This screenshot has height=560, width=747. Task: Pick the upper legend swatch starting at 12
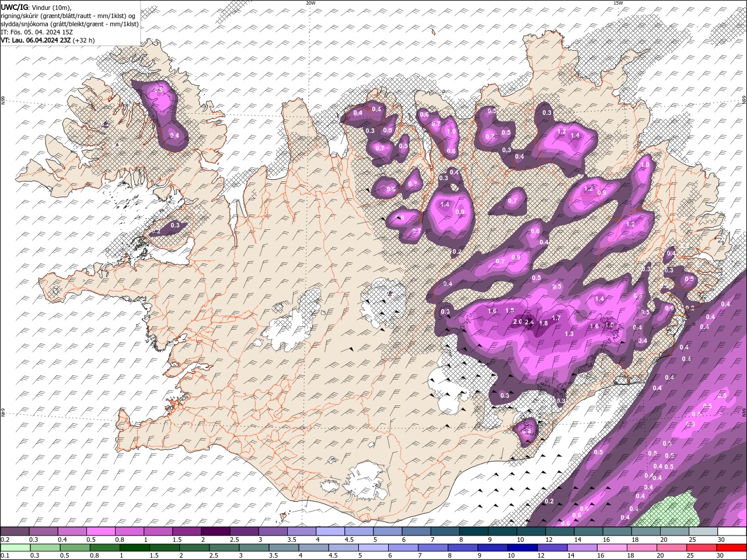(x=559, y=531)
